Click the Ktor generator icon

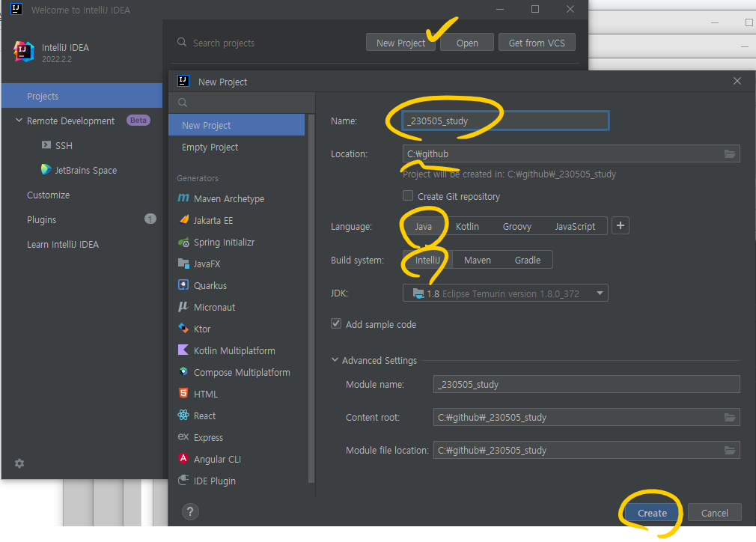coord(183,328)
